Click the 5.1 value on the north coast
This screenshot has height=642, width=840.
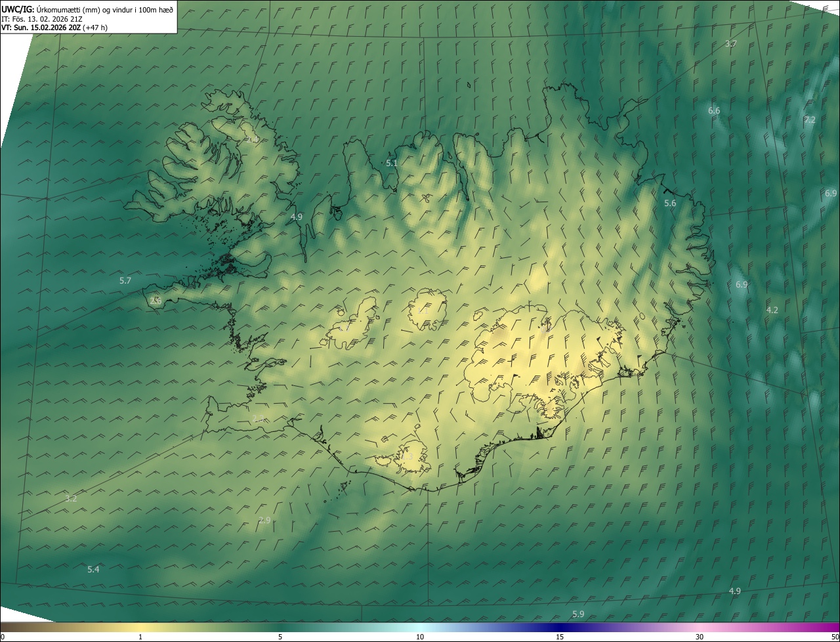[392, 162]
